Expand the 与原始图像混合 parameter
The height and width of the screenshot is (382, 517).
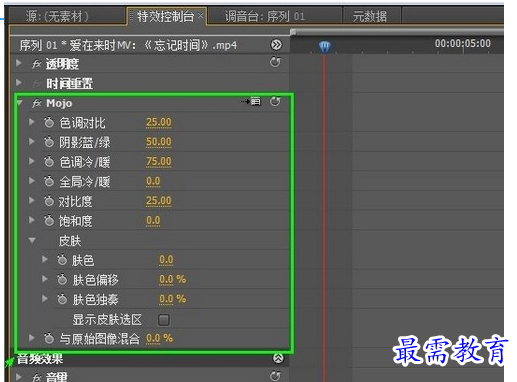point(32,338)
